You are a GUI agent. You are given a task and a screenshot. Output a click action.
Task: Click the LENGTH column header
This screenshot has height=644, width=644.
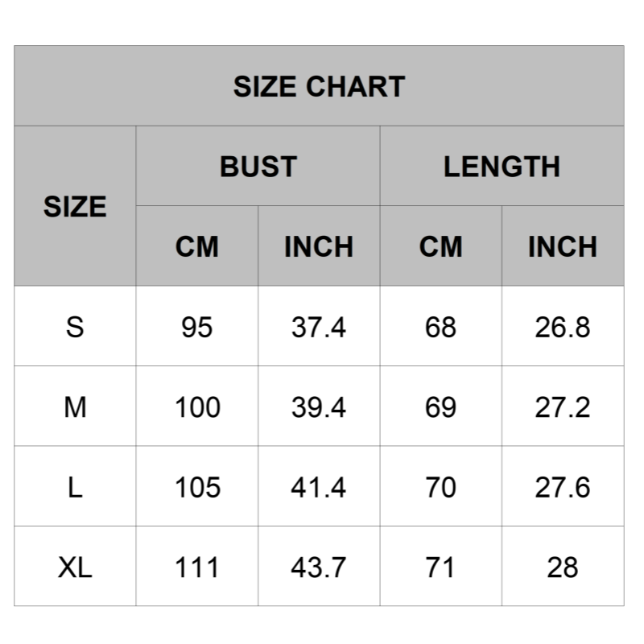[x=502, y=167]
